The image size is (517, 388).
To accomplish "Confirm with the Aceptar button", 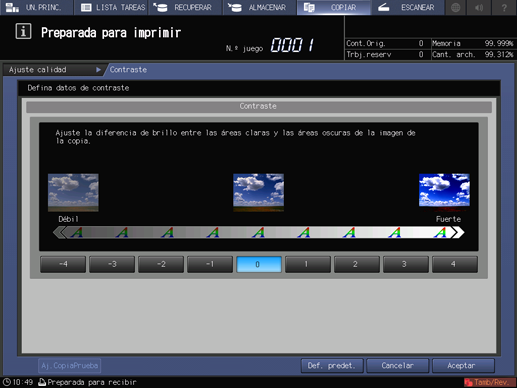I will click(x=463, y=366).
